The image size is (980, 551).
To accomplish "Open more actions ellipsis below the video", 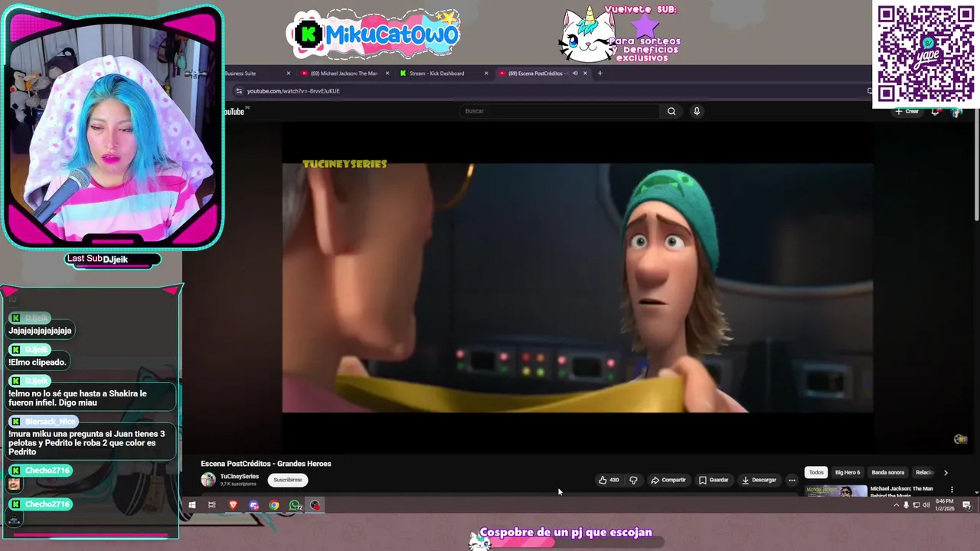I will coord(792,480).
